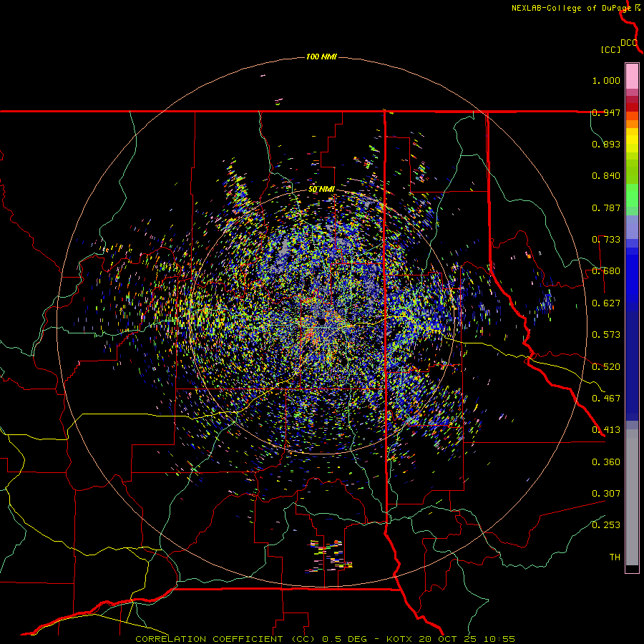
Task: Click the 0.520 color scale value
Action: 606,367
